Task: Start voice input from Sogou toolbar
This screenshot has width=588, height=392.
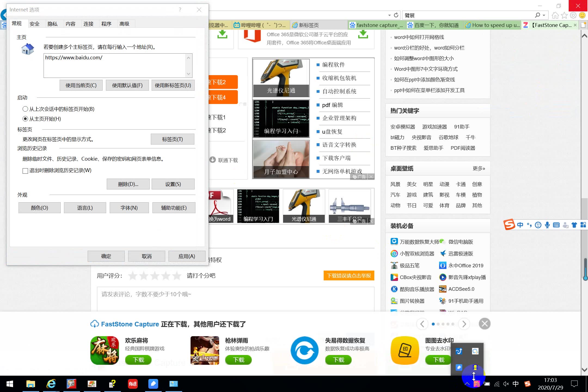Action: tap(547, 225)
